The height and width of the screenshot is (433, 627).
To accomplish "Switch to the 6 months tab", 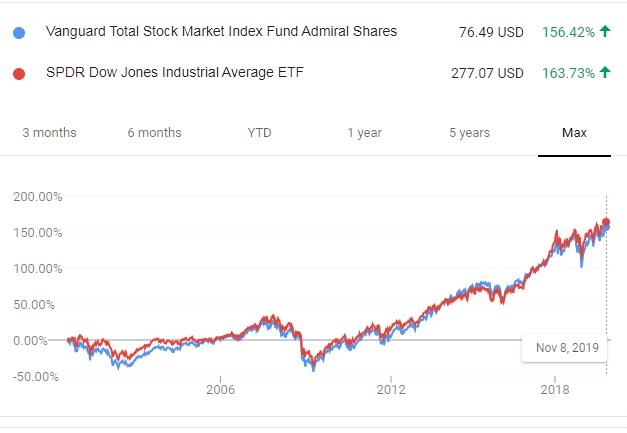I will [154, 133].
